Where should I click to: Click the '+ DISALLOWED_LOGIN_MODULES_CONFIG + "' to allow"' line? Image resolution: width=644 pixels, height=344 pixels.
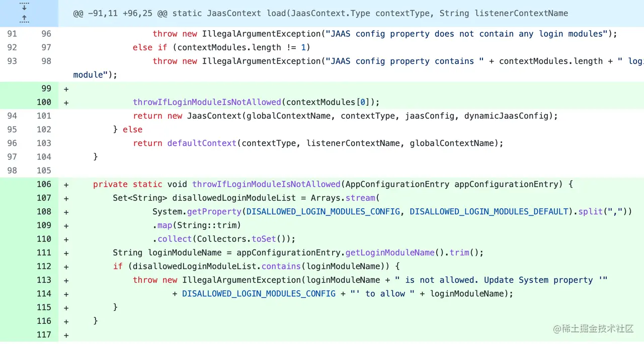(x=343, y=293)
